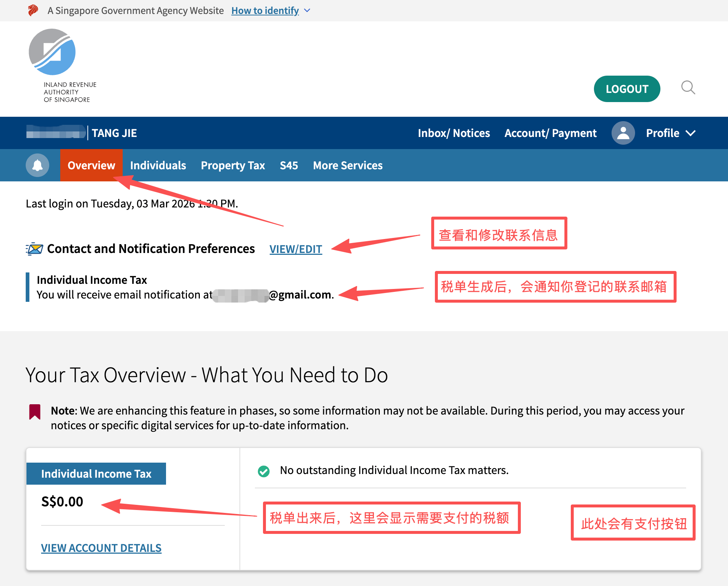Viewport: 728px width, 586px height.
Task: Open the How to identify link
Action: coord(265,11)
